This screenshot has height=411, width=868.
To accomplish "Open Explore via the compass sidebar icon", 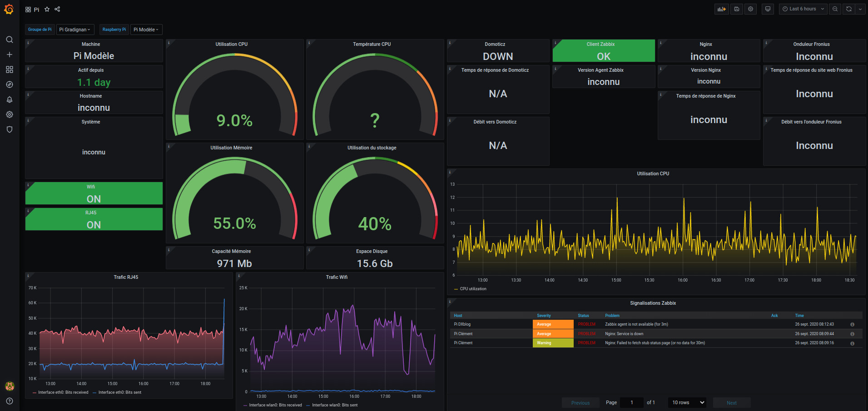I will pyautogui.click(x=9, y=84).
